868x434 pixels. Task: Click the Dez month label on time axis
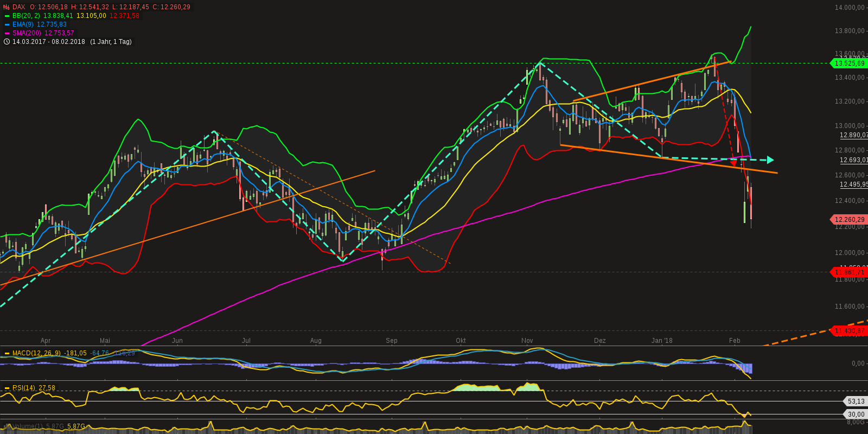(600, 341)
